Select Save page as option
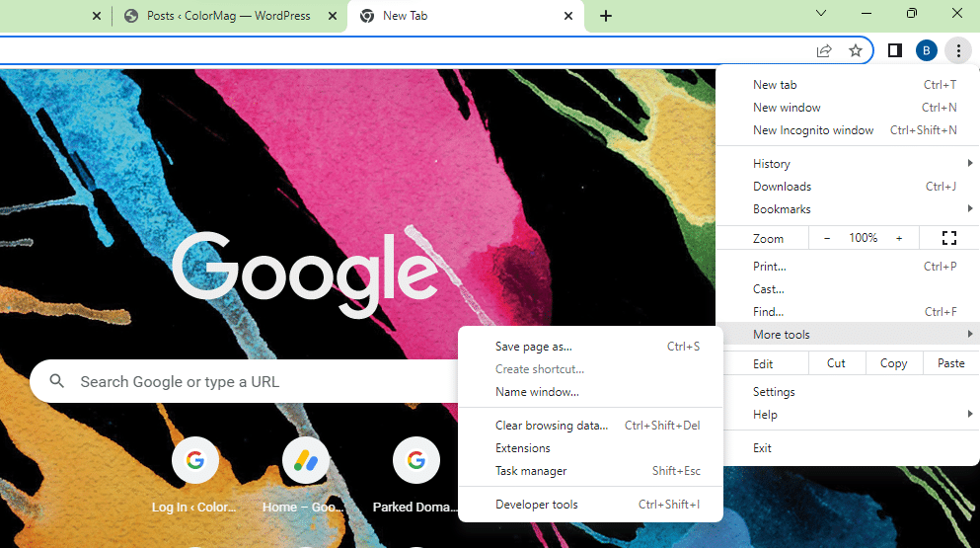Screen dimensions: 980x548 [x=590, y=347]
